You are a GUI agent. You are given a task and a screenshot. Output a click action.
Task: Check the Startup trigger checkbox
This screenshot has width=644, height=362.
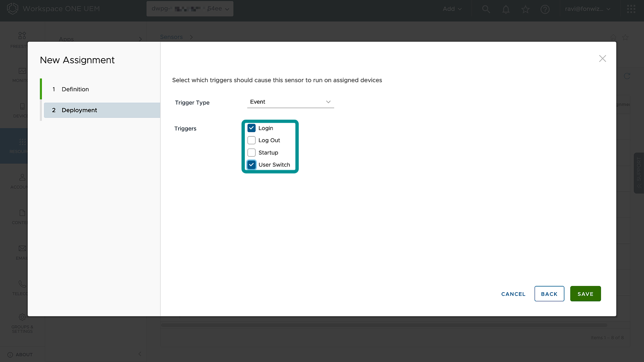tap(252, 153)
